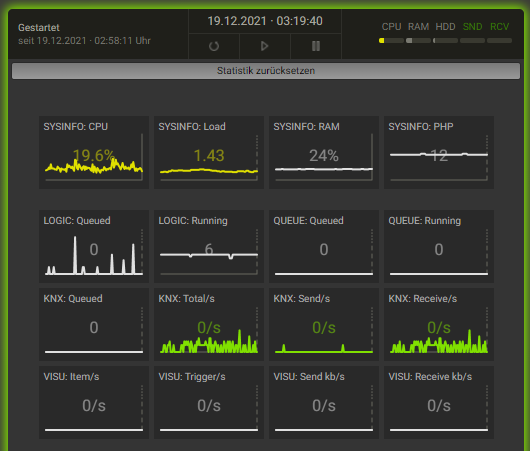Select the QUEUE: Running tile

click(439, 246)
